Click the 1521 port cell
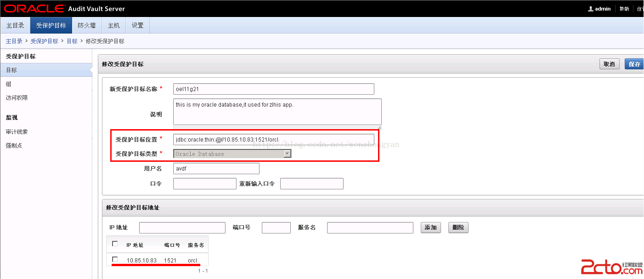This screenshot has height=279, width=644. [x=170, y=261]
